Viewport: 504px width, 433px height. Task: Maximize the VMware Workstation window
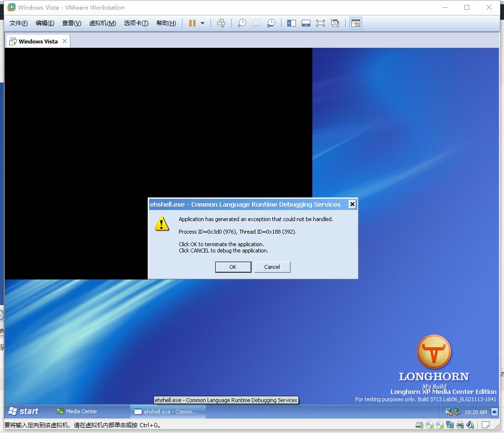pos(467,7)
